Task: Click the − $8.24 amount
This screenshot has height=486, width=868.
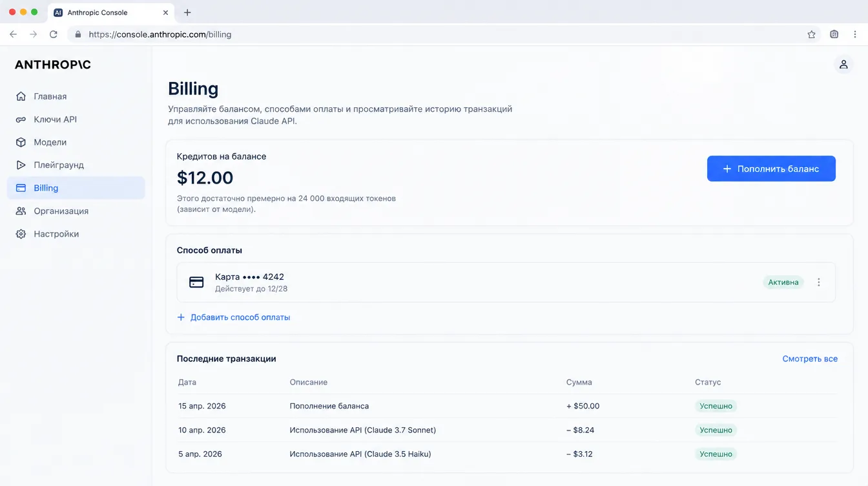Action: (580, 430)
